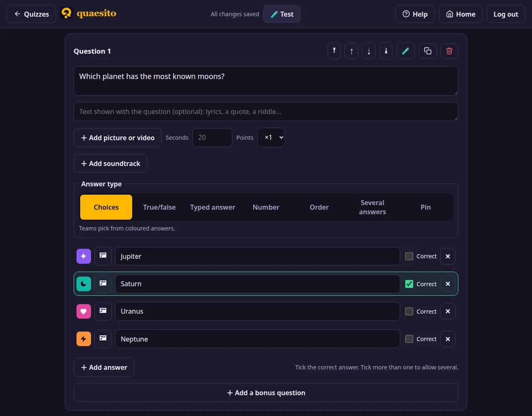Mark Jupiter as correct

(409, 256)
